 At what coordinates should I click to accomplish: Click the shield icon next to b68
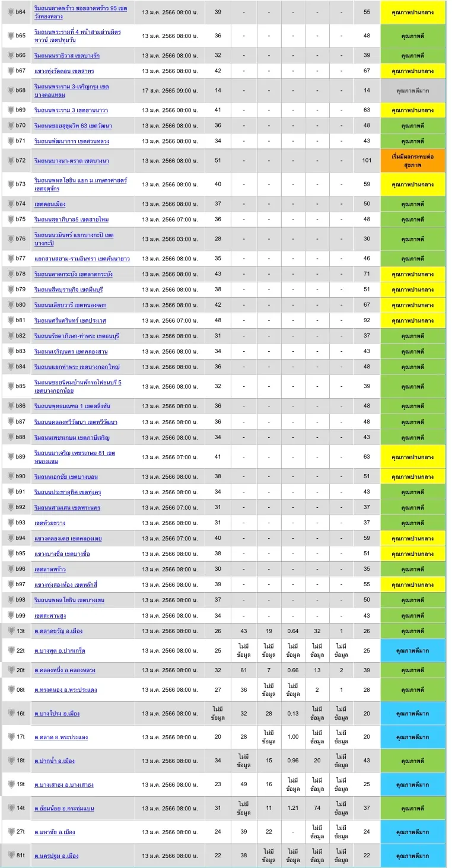click(x=11, y=91)
